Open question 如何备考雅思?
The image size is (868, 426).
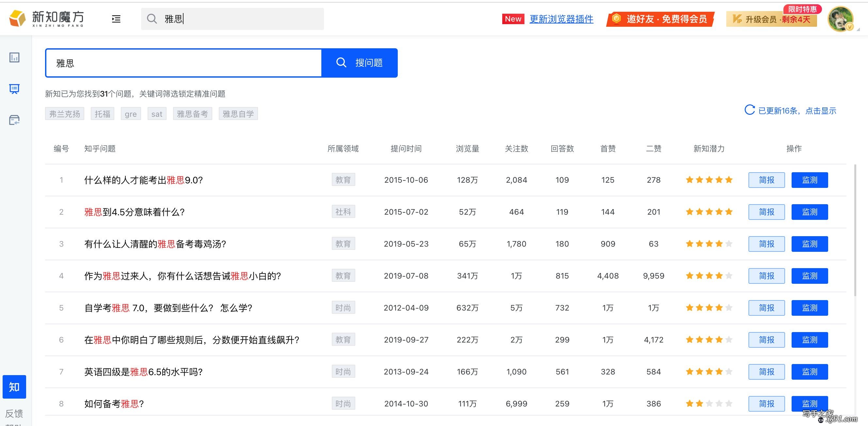114,403
